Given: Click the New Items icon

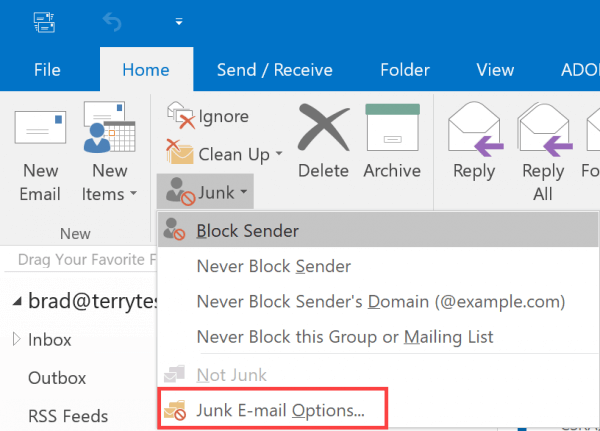Looking at the screenshot, I should pyautogui.click(x=109, y=127).
